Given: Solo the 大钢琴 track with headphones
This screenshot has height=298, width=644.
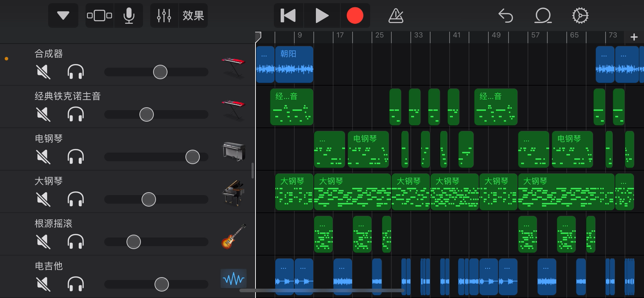Looking at the screenshot, I should point(76,199).
